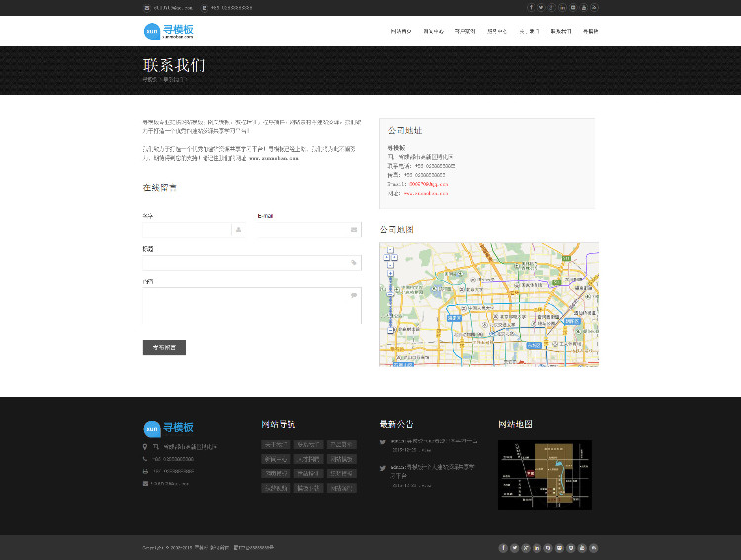The image size is (741, 560).
Task: Click the Facebook icon in the top header bar
Action: pyautogui.click(x=531, y=7)
